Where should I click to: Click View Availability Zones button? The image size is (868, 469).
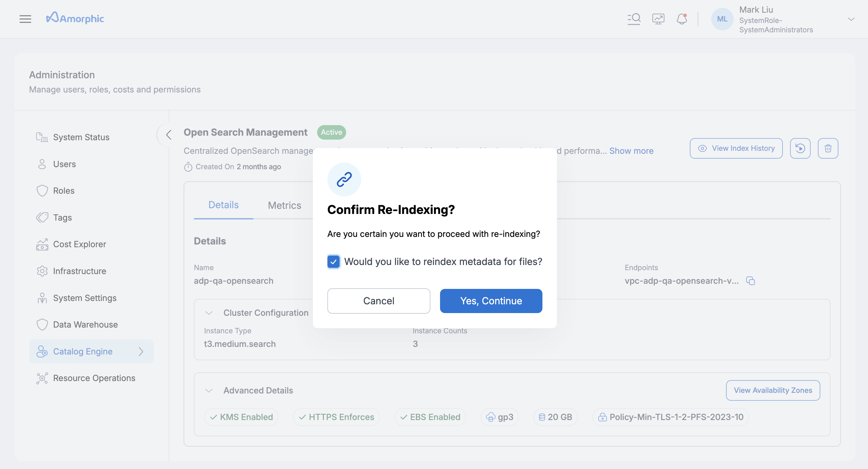tap(773, 390)
